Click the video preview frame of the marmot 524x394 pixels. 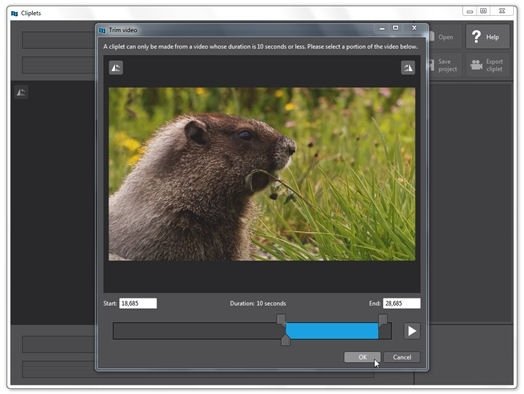[x=262, y=174]
